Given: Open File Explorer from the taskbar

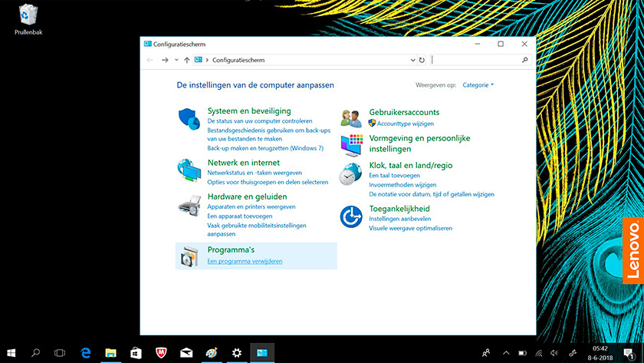Looking at the screenshot, I should (110, 353).
